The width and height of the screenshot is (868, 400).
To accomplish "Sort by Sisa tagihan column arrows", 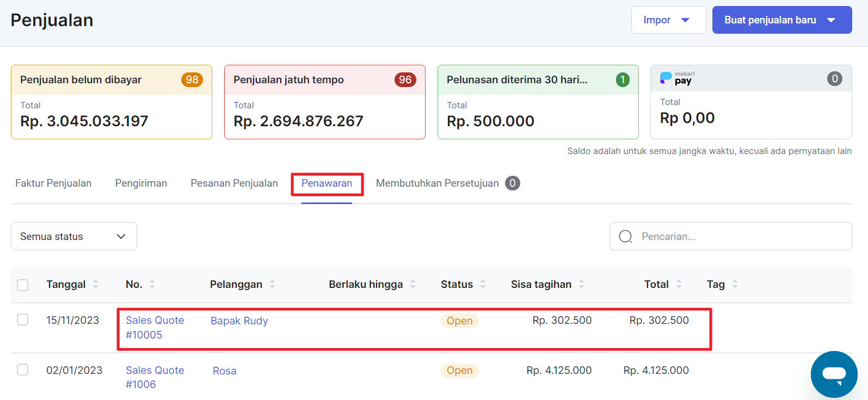I will 581,284.
